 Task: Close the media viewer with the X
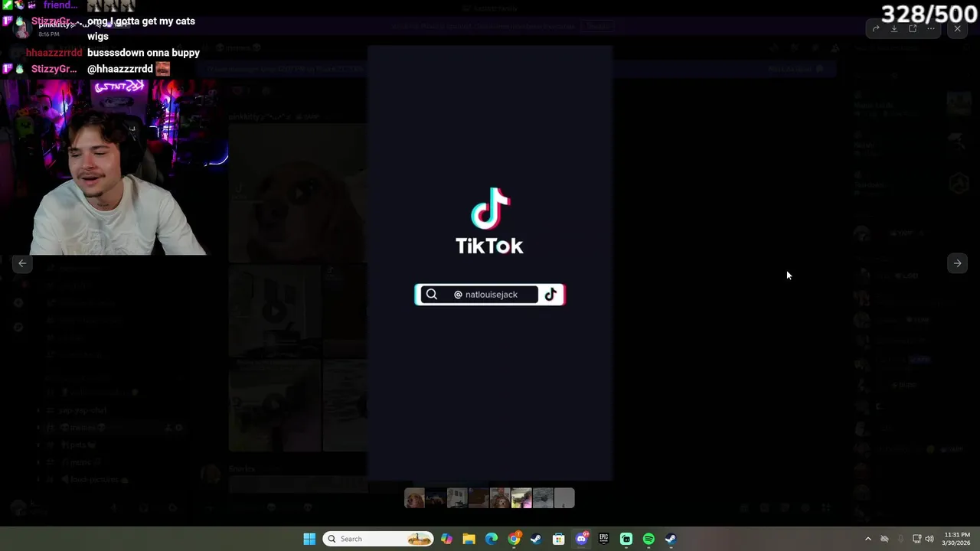[957, 29]
